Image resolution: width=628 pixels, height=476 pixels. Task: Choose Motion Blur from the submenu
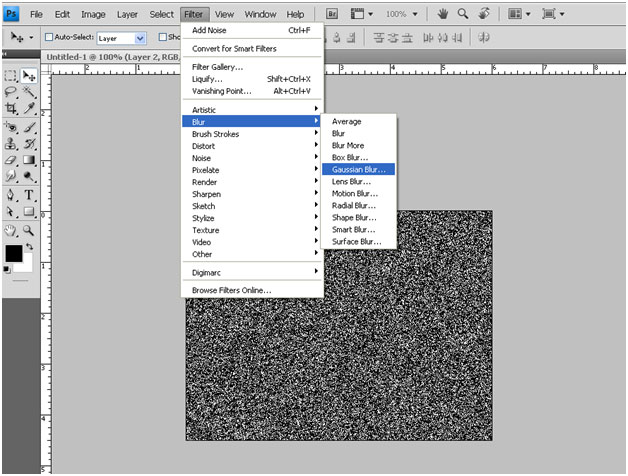(358, 194)
